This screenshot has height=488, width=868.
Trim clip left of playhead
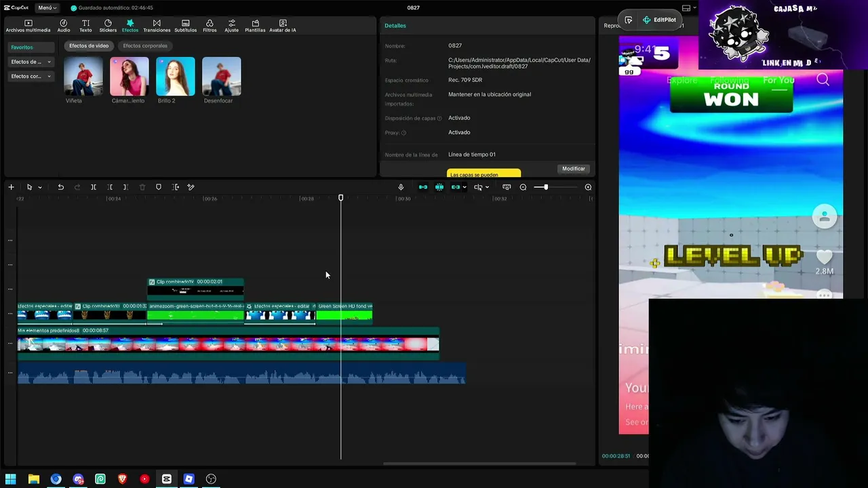(x=110, y=187)
